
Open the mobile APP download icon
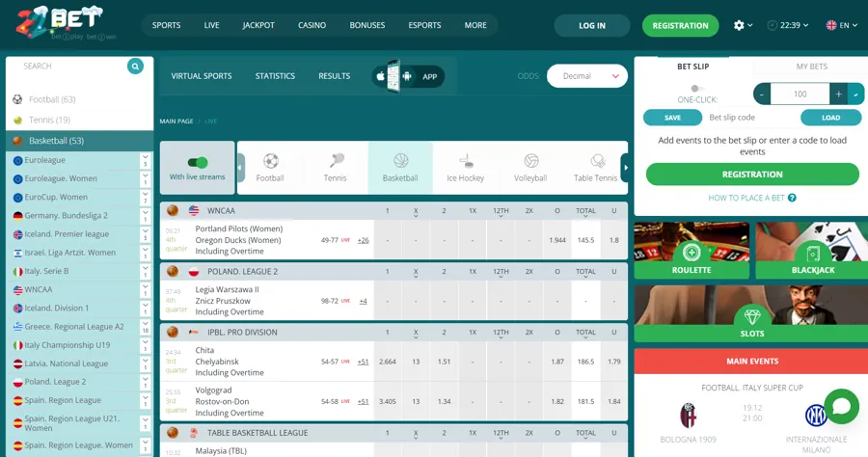point(408,76)
